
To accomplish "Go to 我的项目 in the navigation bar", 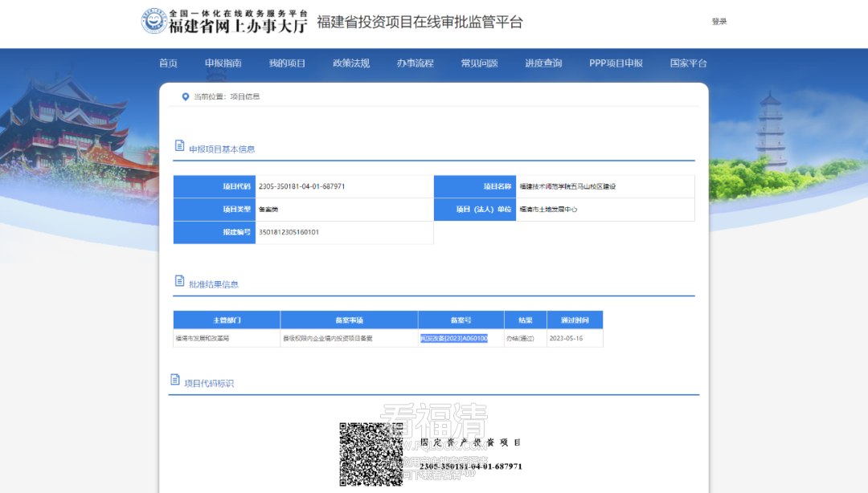I will click(287, 63).
